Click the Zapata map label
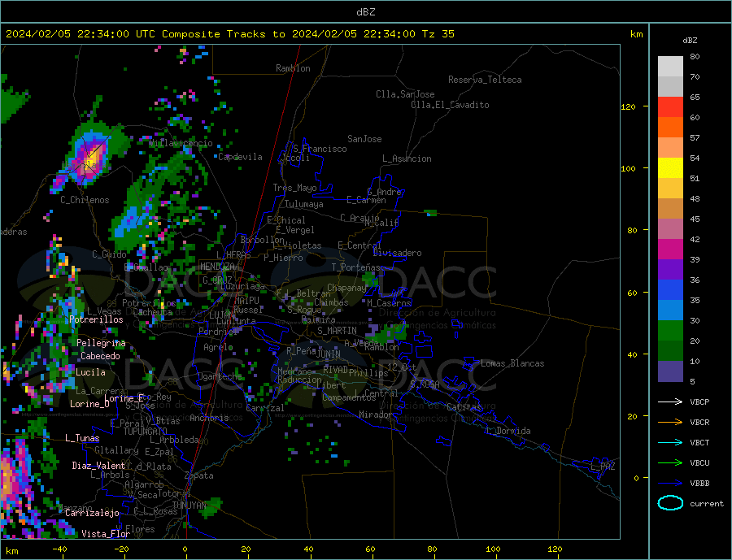The image size is (732, 560). click(x=199, y=476)
